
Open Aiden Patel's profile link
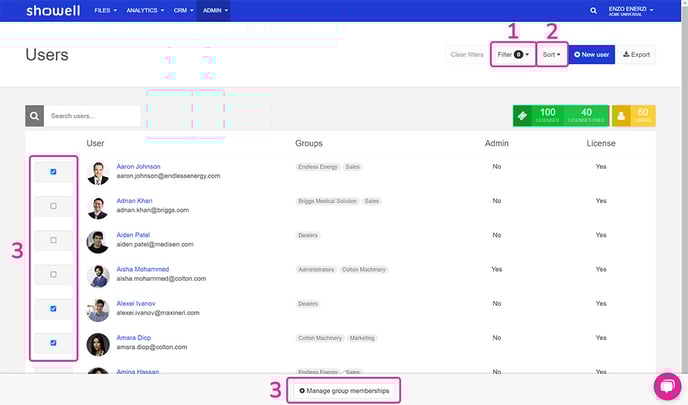133,235
